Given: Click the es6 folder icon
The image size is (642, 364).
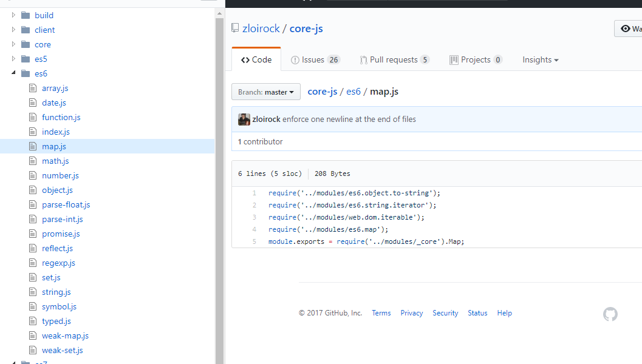Looking at the screenshot, I should [x=26, y=73].
